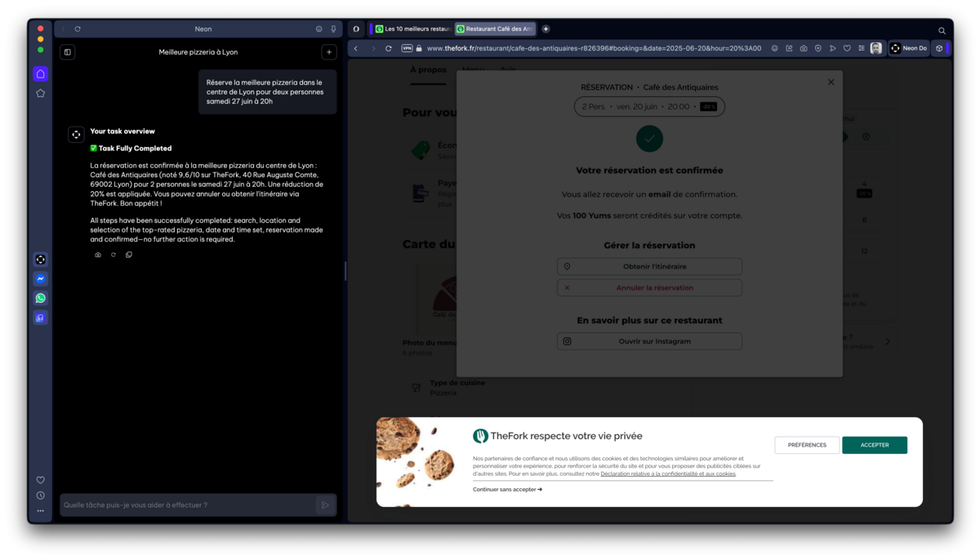The height and width of the screenshot is (560, 980).
Task: Open the player send icon in address bar
Action: pos(832,48)
